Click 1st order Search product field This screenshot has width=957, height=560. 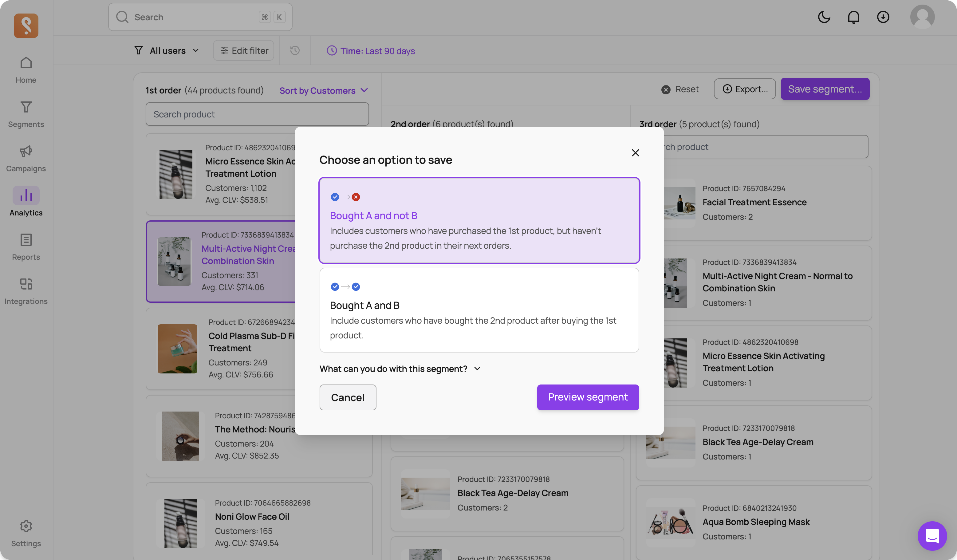point(257,114)
